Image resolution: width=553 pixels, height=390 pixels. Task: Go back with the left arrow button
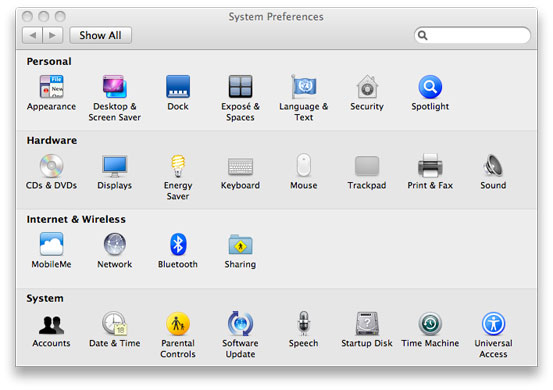point(32,35)
